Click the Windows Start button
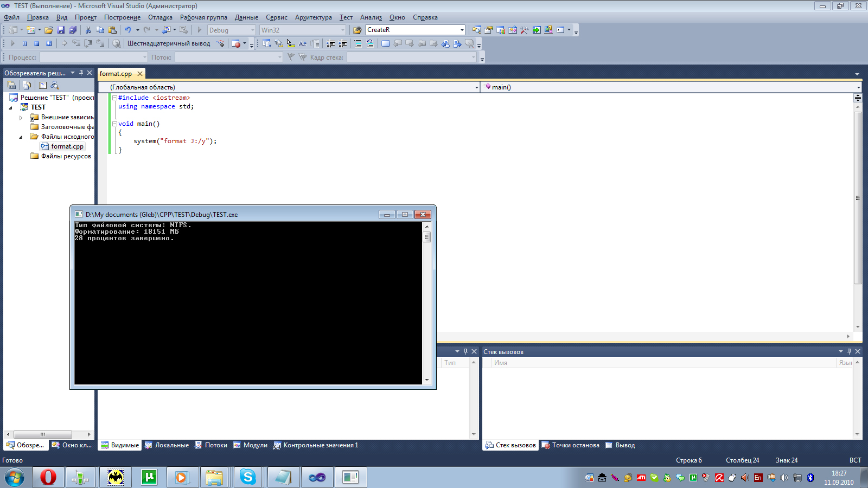The width and height of the screenshot is (868, 488). (15, 477)
